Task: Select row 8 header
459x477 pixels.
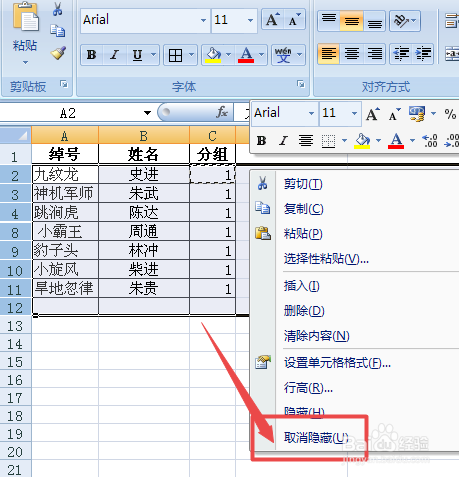Action: click(15, 232)
